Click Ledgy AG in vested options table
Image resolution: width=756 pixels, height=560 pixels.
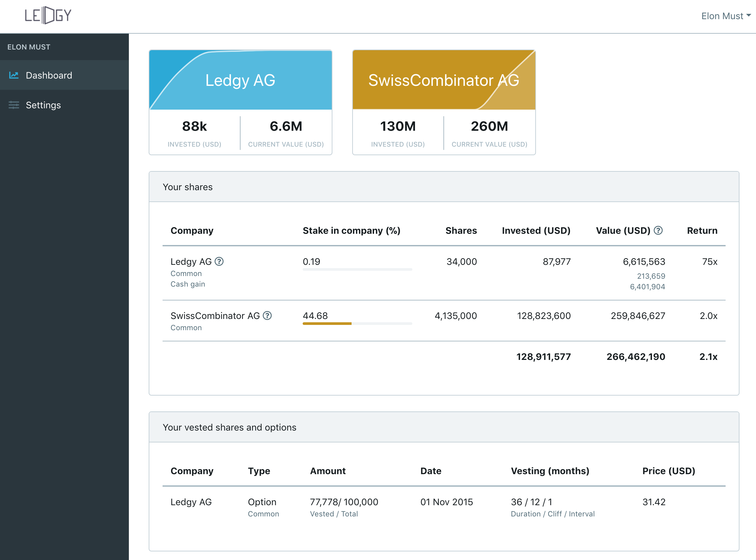[191, 502]
